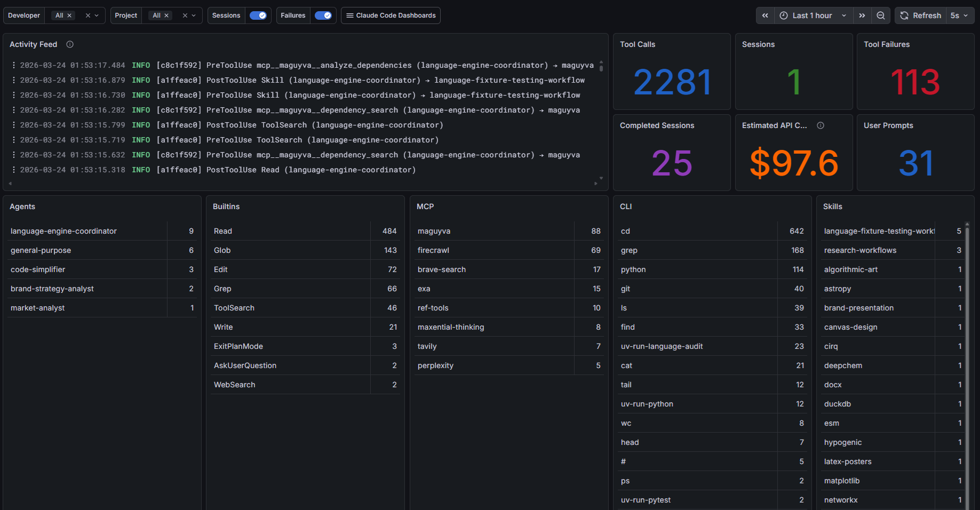Expand the 5s refresh interval dropdown

click(959, 15)
